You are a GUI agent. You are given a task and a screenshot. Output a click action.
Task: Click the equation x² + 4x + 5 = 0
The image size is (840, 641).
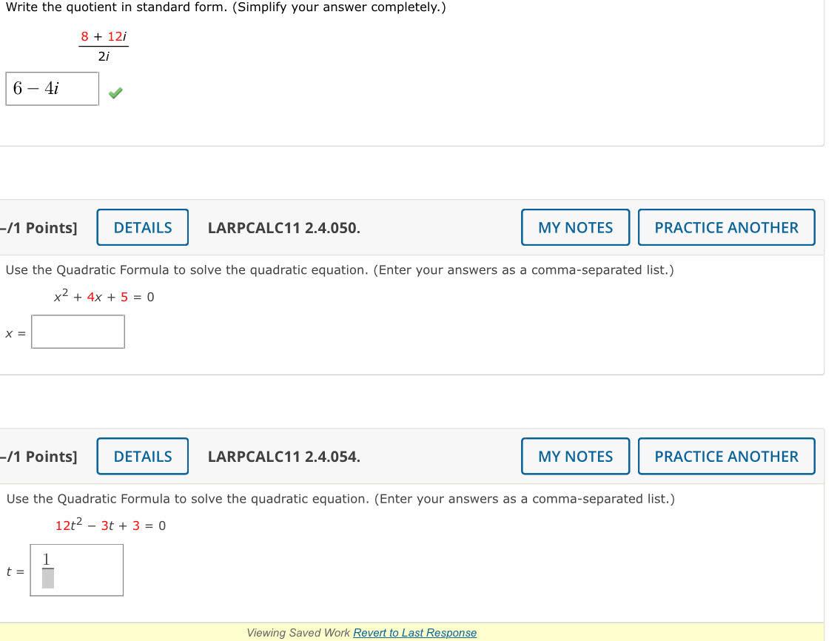104,296
